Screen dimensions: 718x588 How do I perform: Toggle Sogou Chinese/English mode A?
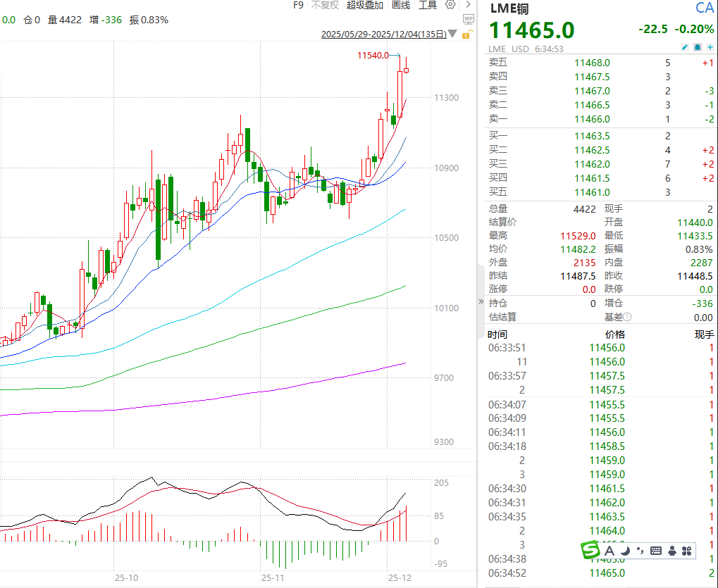[608, 550]
